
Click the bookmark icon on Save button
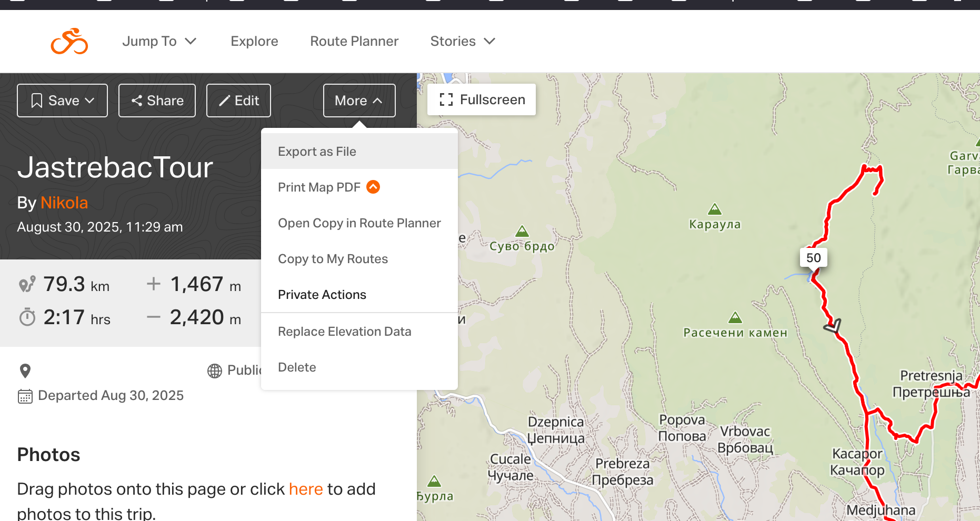tap(36, 101)
